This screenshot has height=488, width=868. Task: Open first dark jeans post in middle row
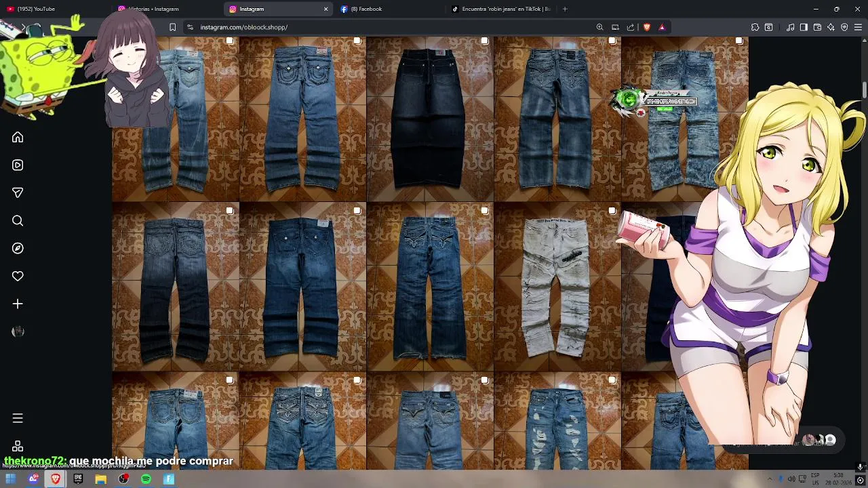175,287
